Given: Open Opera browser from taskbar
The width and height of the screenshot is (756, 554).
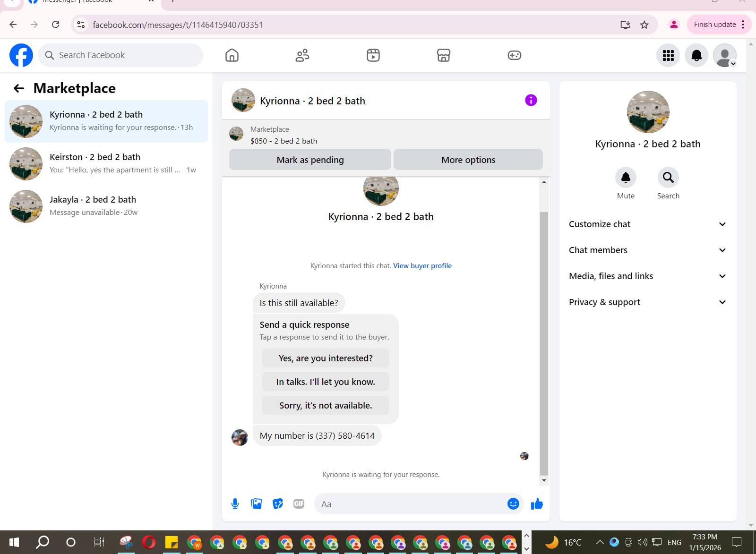Looking at the screenshot, I should click(148, 542).
